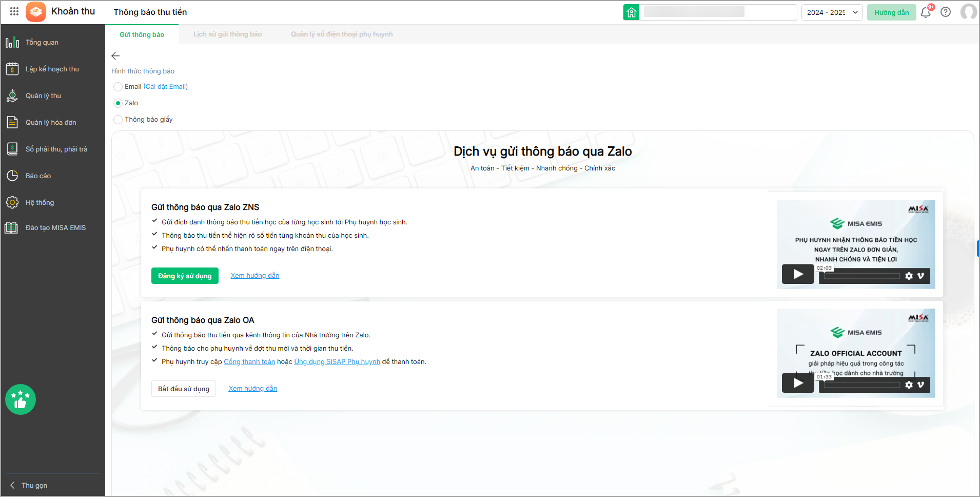Open Tổng quan in the sidebar
Screen dimensions: 980x497
pos(42,42)
